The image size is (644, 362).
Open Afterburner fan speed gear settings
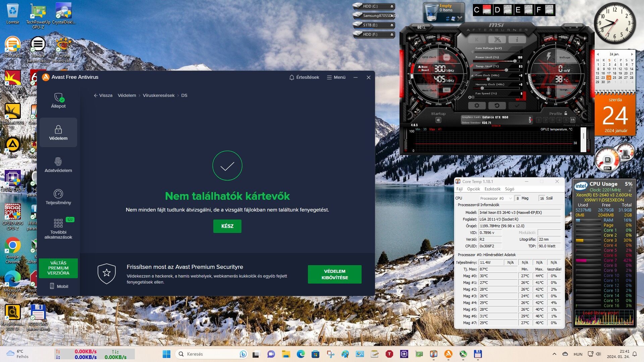pyautogui.click(x=470, y=98)
